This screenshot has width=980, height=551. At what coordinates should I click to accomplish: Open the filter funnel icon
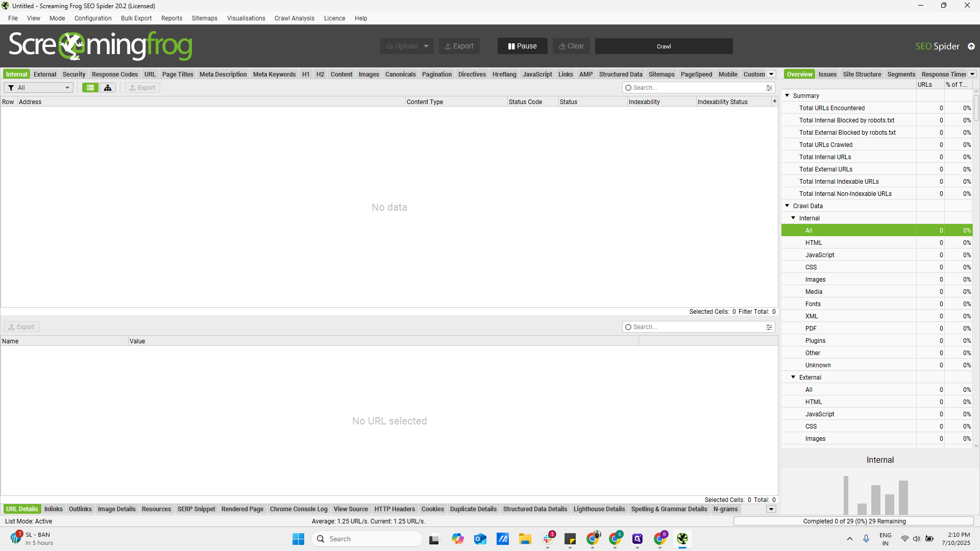[x=11, y=87]
